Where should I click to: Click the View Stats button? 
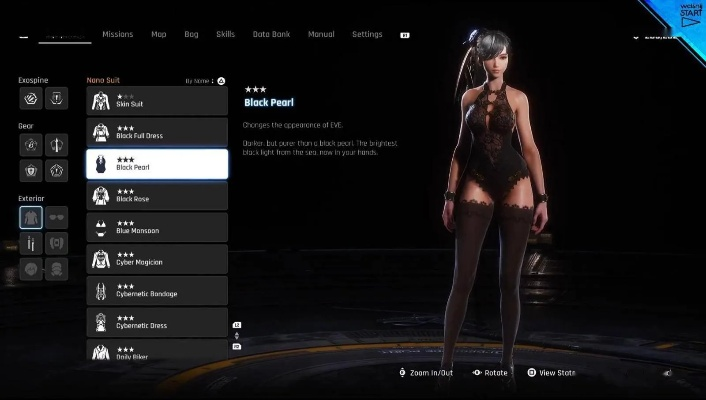551,373
